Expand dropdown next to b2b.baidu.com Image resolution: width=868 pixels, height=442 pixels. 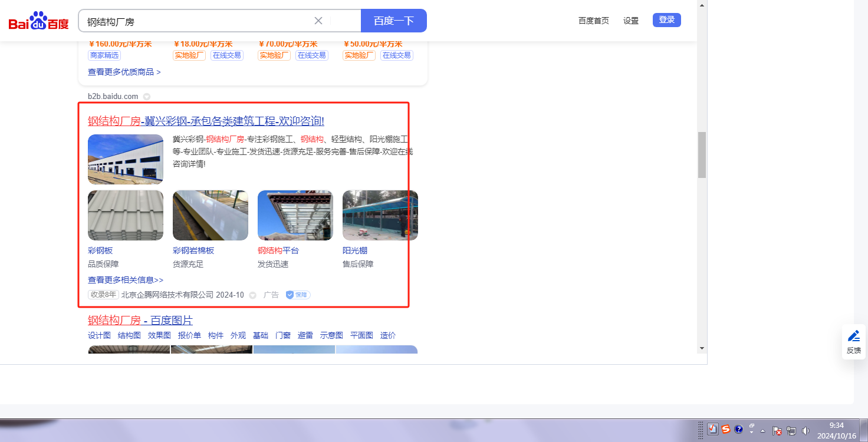(x=147, y=97)
